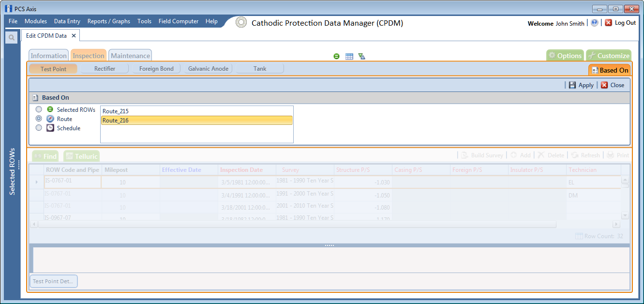Open the Data Entry menu
644x304 pixels.
coord(67,21)
